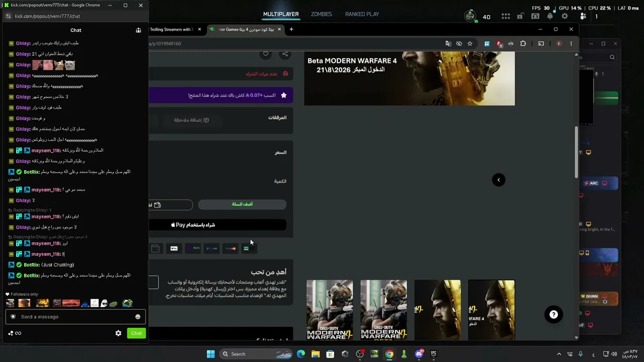Select the Visa Mastercard payment icon

pyautogui.click(x=230, y=248)
